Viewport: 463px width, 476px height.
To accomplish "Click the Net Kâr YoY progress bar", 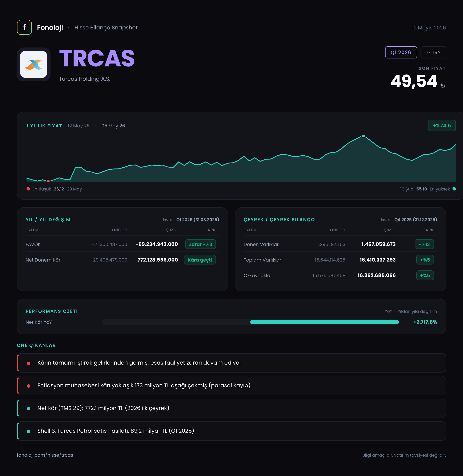I will pos(250,322).
